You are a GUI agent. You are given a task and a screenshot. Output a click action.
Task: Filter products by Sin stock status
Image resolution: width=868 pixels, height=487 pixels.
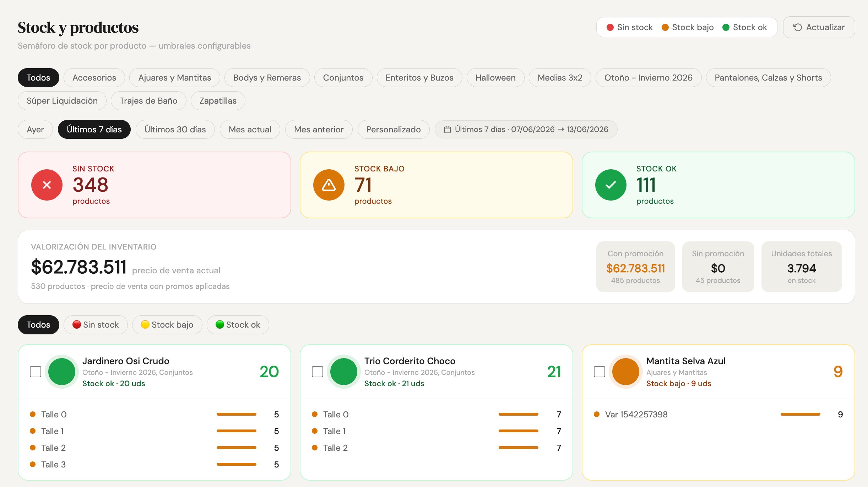96,325
